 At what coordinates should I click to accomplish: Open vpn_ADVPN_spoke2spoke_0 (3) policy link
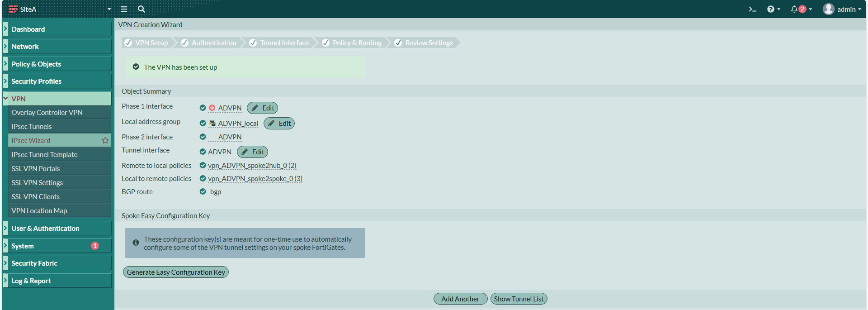255,178
